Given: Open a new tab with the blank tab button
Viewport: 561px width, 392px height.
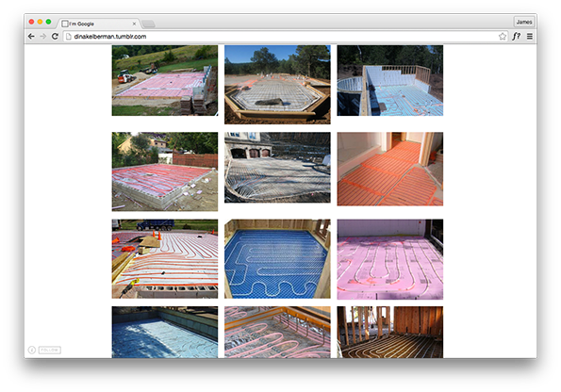Looking at the screenshot, I should (148, 24).
